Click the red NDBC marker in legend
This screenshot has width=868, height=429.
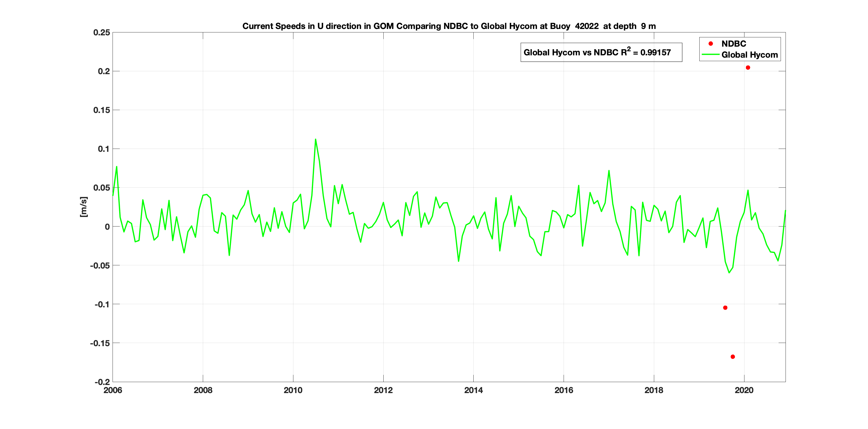click(x=711, y=43)
